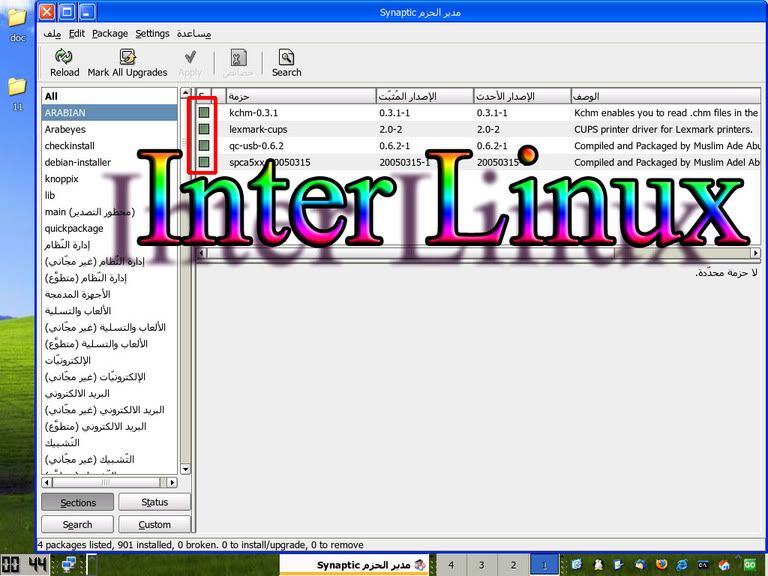Image resolution: width=768 pixels, height=576 pixels.
Task: Click the network computers icon in taskbar
Action: click(x=69, y=565)
